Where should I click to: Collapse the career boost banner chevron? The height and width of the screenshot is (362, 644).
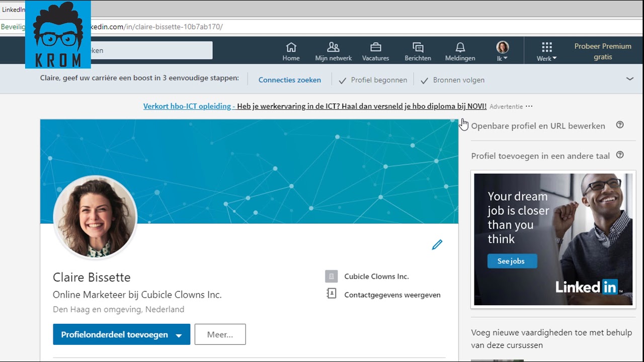629,79
